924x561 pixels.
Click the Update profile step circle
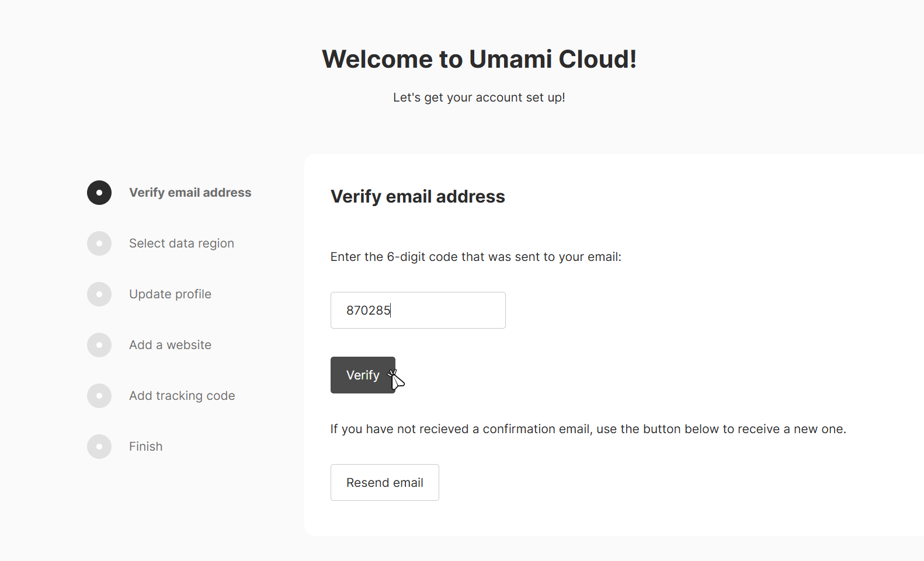pos(99,294)
